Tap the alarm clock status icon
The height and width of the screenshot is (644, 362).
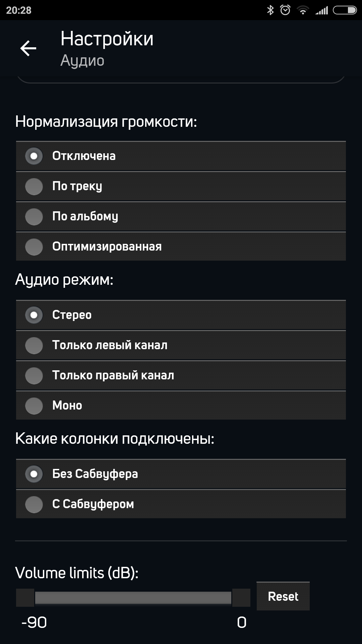pyautogui.click(x=285, y=10)
